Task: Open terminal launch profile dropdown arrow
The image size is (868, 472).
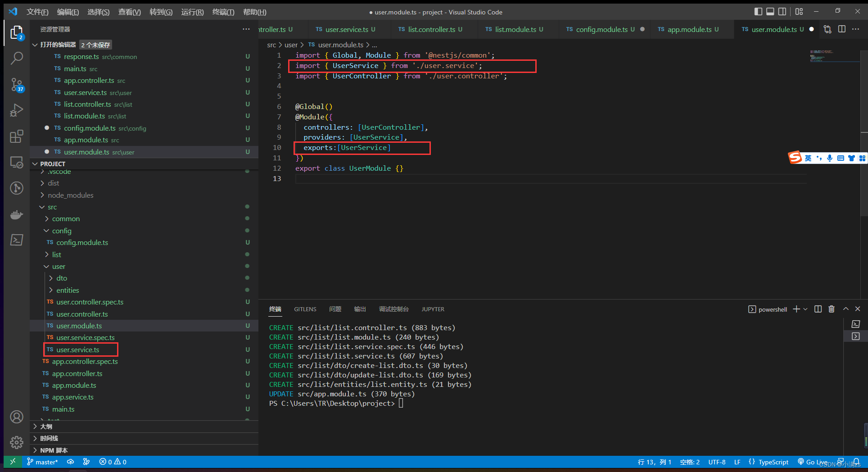Action: (x=805, y=309)
